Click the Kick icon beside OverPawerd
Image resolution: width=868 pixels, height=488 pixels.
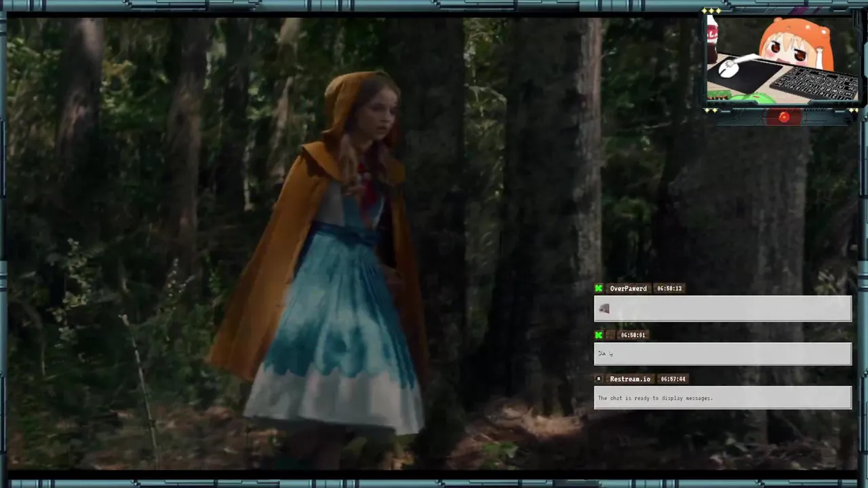coord(599,288)
